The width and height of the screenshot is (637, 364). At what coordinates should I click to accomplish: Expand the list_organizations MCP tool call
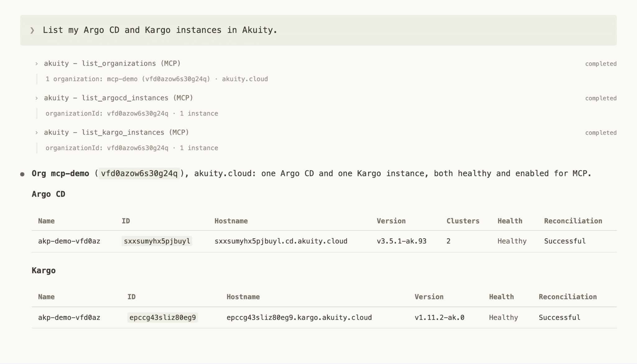[37, 64]
